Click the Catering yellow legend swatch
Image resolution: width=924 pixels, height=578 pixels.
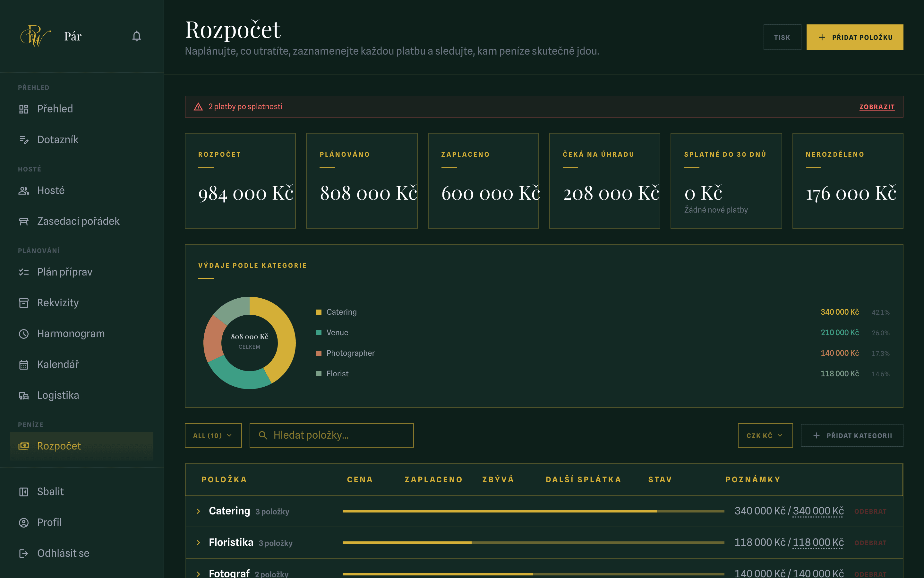pyautogui.click(x=319, y=312)
